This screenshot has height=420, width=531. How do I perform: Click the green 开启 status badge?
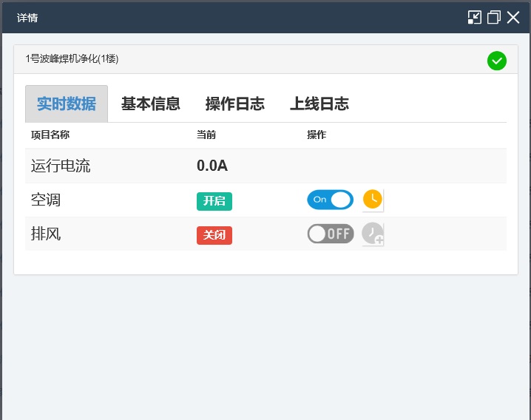point(214,200)
